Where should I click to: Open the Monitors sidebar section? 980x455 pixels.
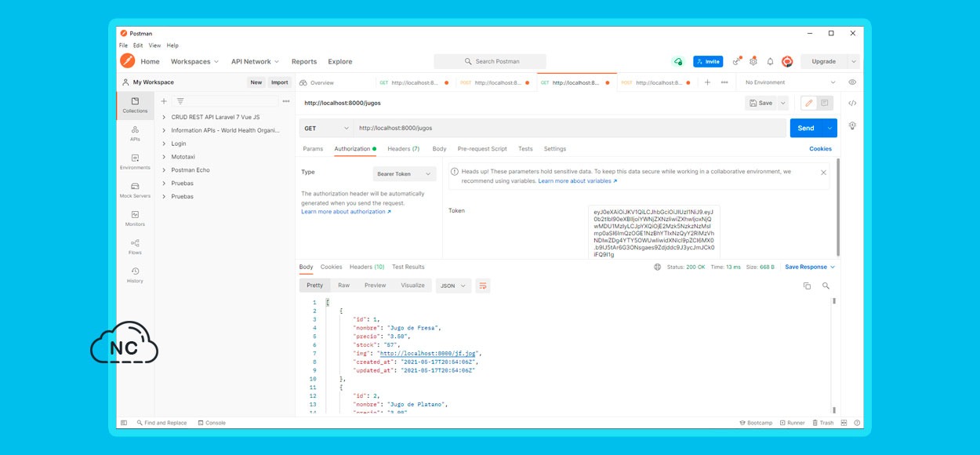tap(135, 218)
